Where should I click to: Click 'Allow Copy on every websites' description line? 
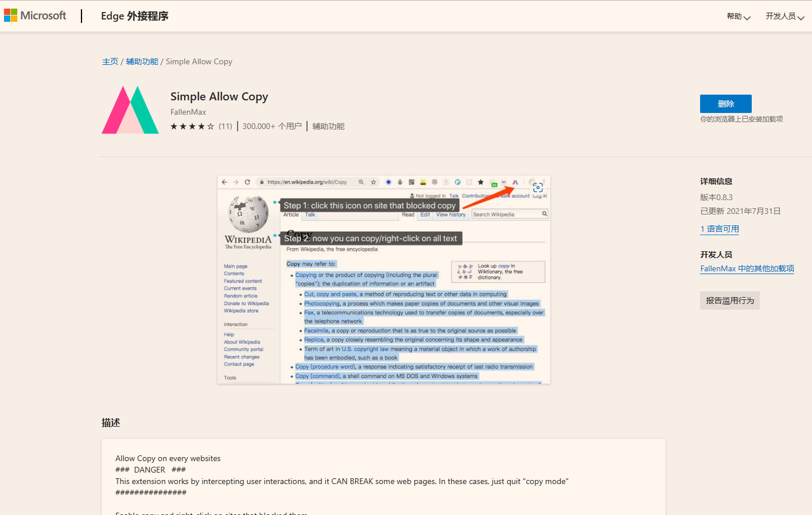coord(168,458)
